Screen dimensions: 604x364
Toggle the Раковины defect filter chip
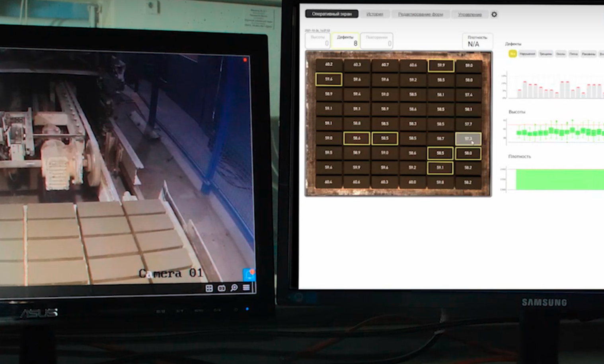click(x=588, y=54)
